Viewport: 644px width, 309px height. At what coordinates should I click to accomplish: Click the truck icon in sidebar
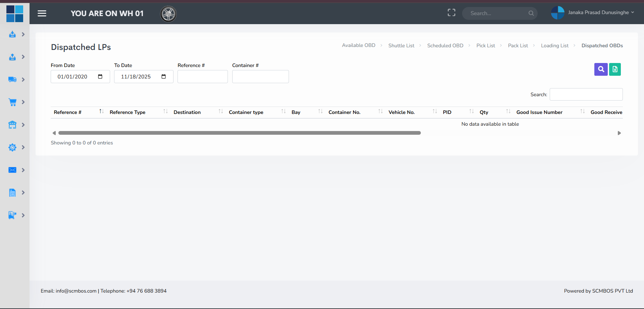coord(12,79)
